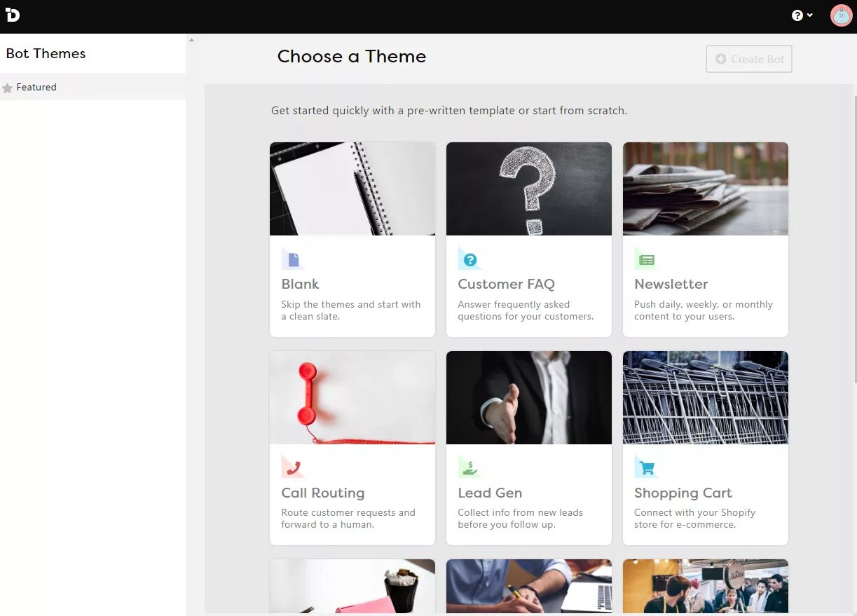Click 'Route customer requests' description
This screenshot has height=616, width=857.
(x=348, y=519)
